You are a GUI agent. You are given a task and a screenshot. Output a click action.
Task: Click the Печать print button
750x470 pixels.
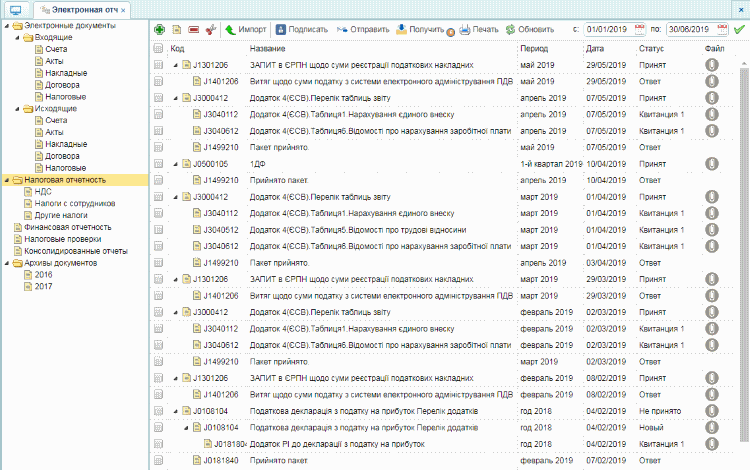click(x=479, y=30)
